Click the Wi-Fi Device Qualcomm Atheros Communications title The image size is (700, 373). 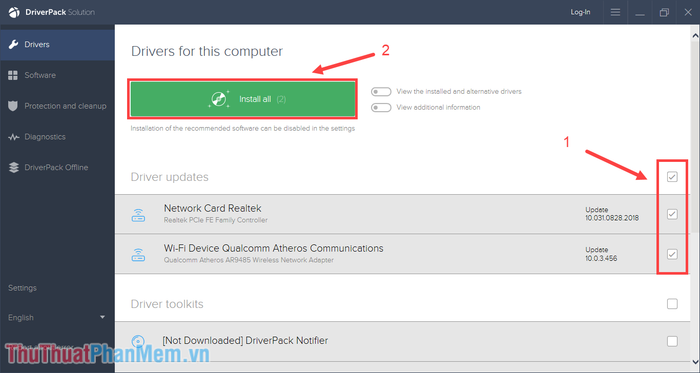click(273, 249)
